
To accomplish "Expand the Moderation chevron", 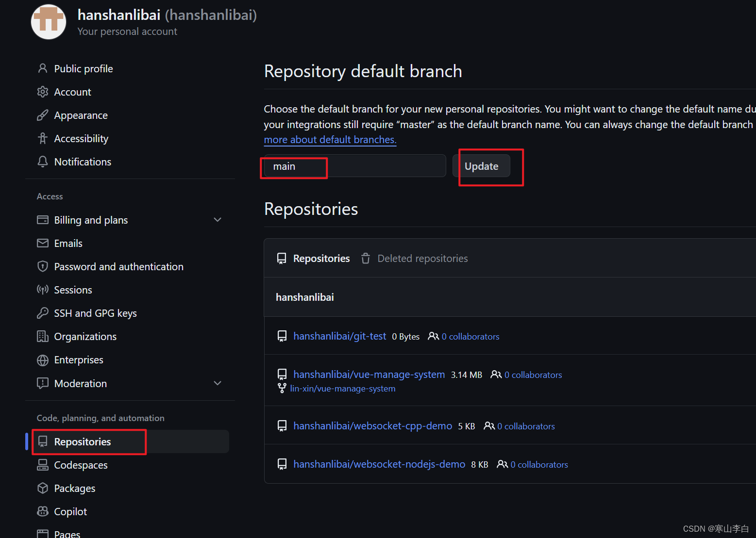I will tap(218, 383).
